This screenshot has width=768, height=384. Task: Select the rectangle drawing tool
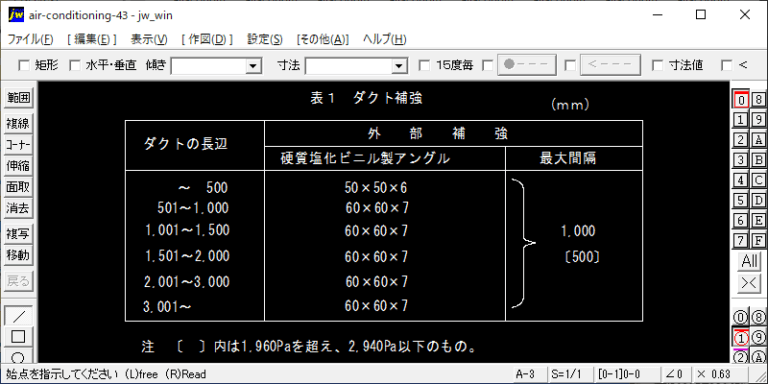tap(18, 337)
